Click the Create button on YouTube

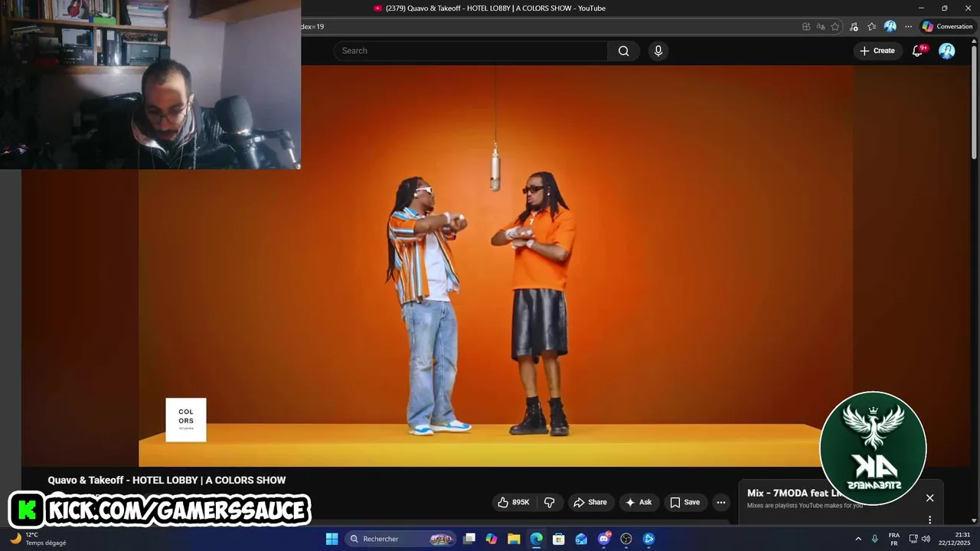[x=877, y=51]
